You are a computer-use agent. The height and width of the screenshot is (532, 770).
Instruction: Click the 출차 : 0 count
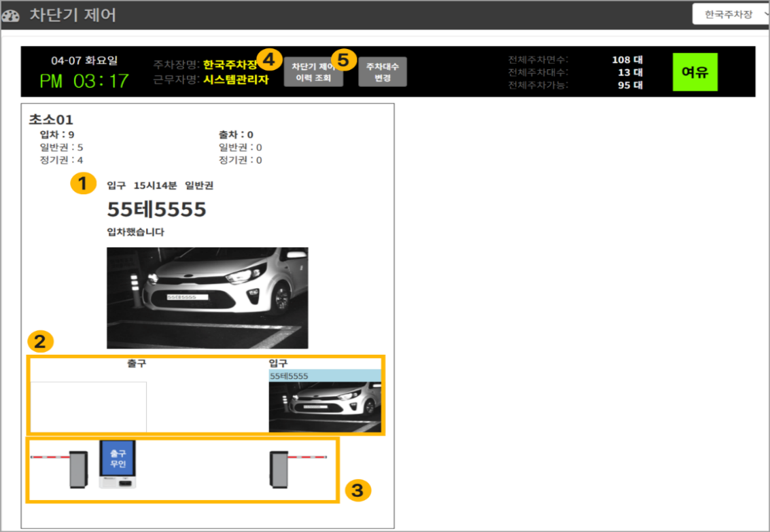236,135
